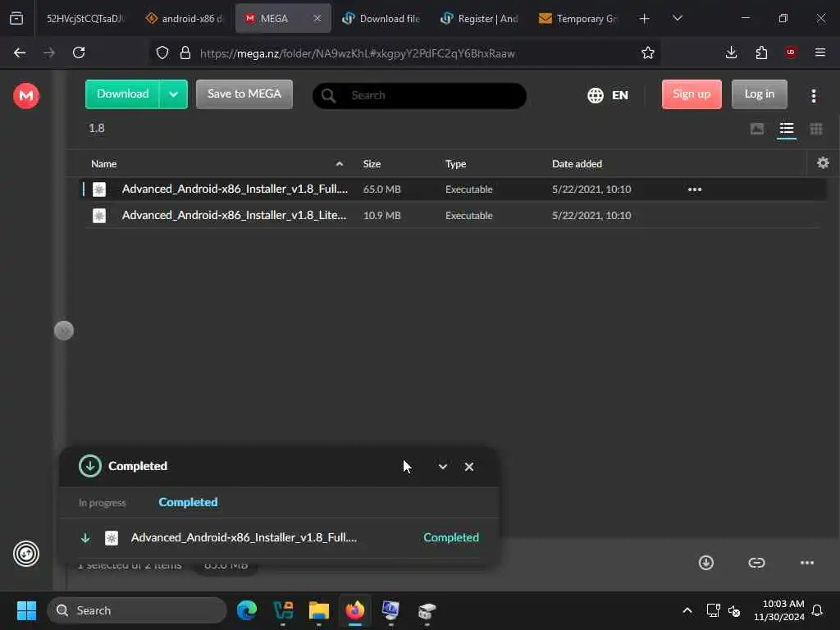Click the Full installer file icon
The height and width of the screenshot is (630, 840).
click(99, 189)
